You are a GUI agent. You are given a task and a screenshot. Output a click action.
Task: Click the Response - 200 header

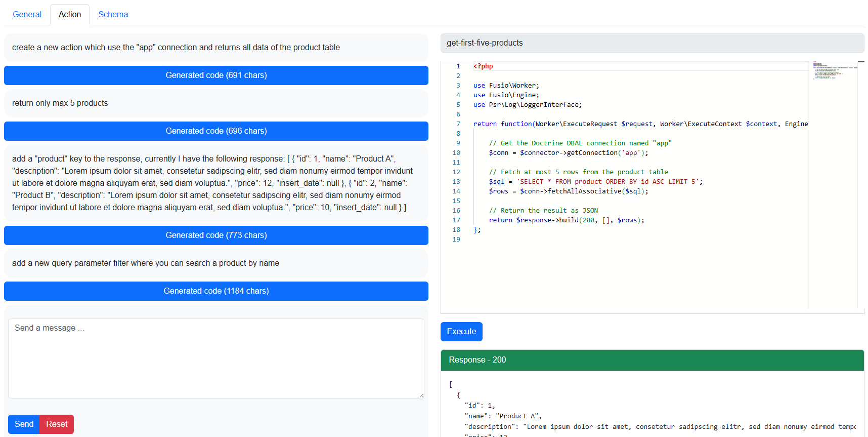(652, 360)
